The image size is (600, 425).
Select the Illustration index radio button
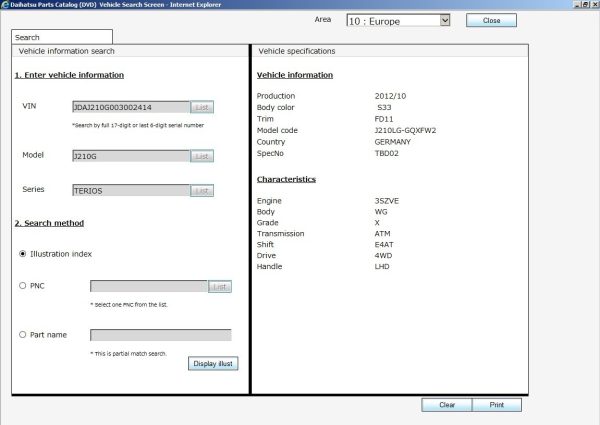tap(23, 254)
